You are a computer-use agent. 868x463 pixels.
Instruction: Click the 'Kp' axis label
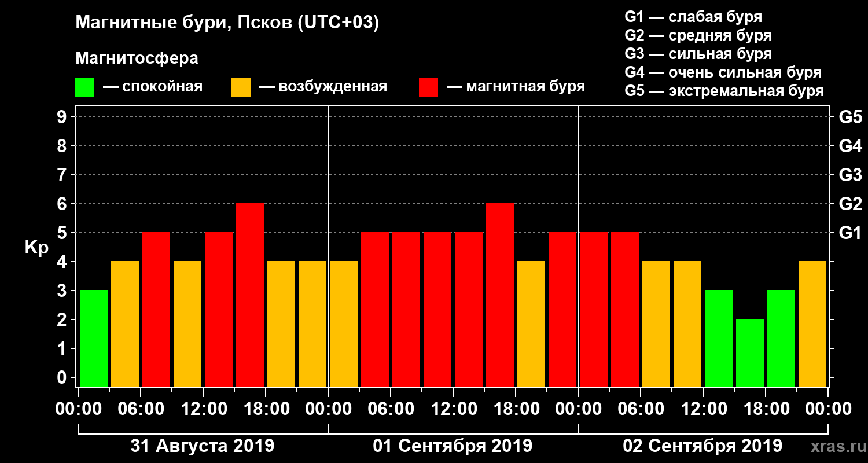click(36, 248)
